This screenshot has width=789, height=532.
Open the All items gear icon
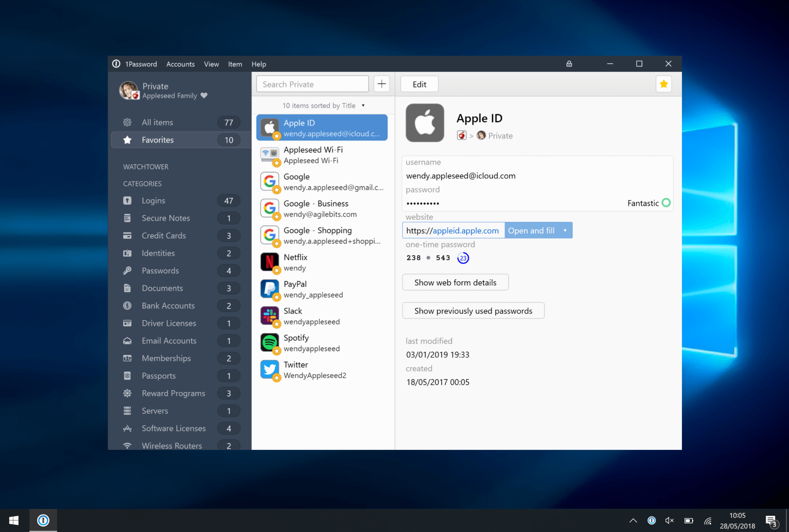pyautogui.click(x=127, y=123)
